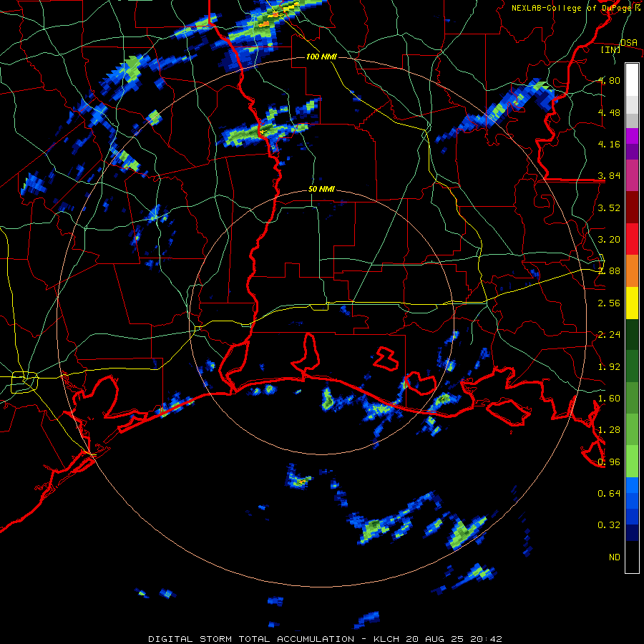
Task: Select the 3.52 legend value
Action: click(609, 208)
